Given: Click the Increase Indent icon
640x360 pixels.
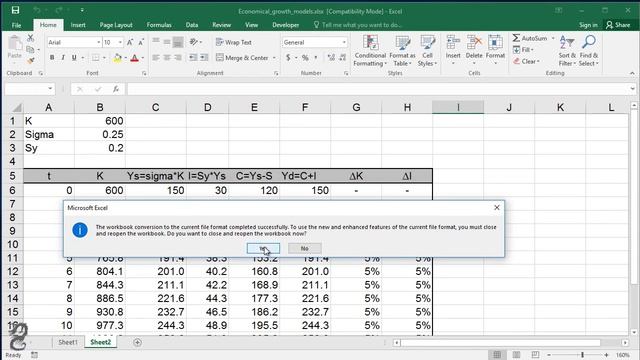Looking at the screenshot, I should point(204,58).
